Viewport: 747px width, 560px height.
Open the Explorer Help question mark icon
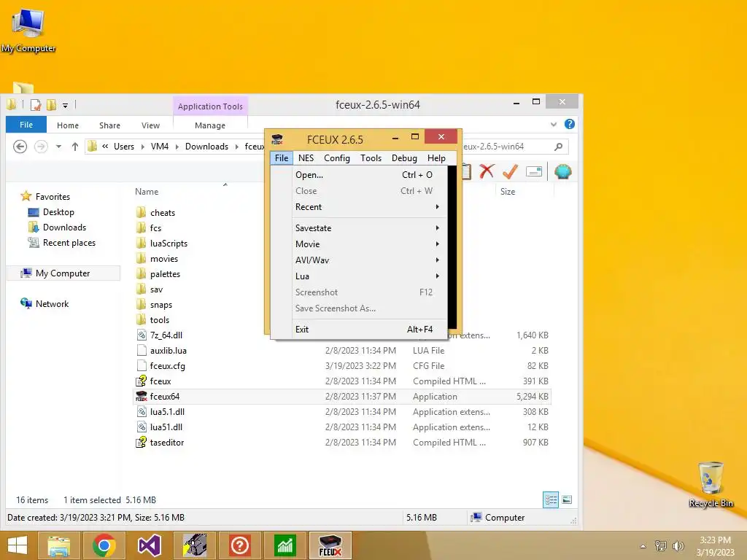569,124
